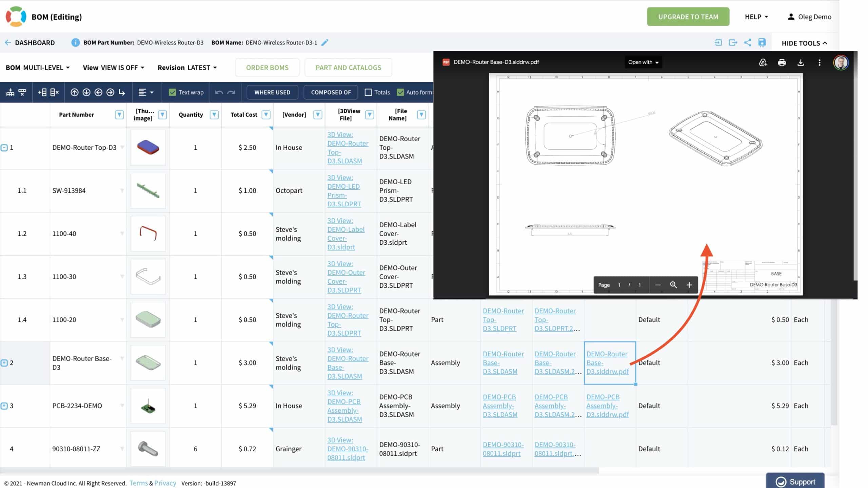Toggle the Auto form checkbox
Screen dimensions: 868x488
pos(400,92)
